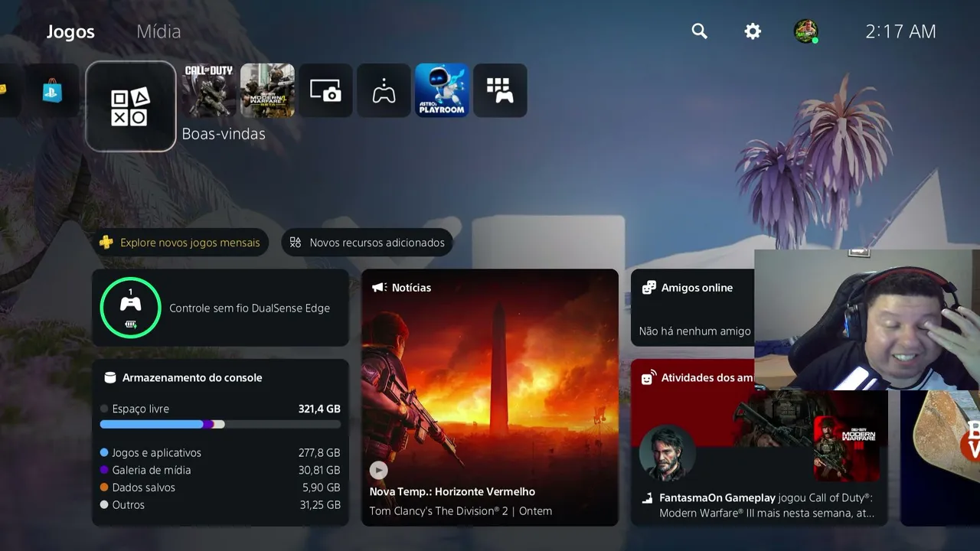Click the new features icon in pill

[x=296, y=243]
